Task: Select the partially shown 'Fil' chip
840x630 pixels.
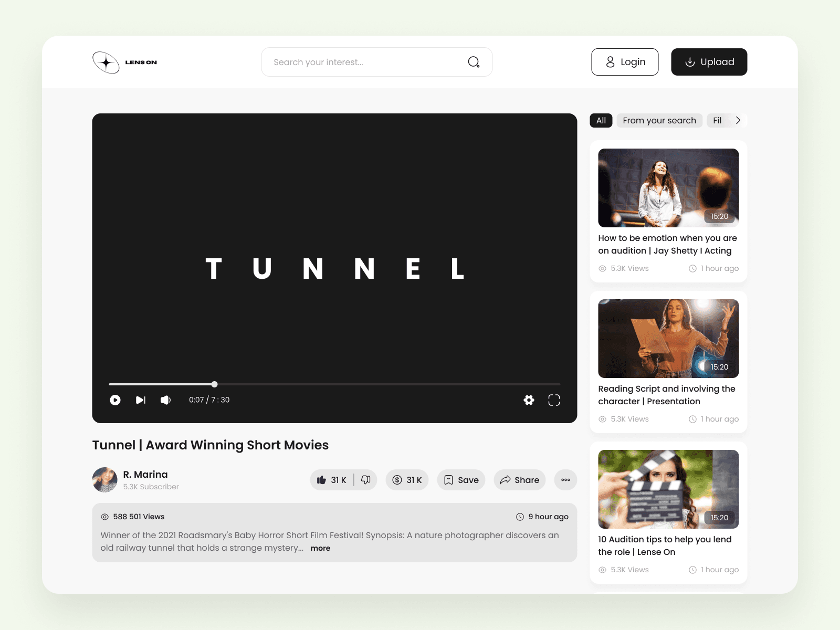Action: pos(718,120)
